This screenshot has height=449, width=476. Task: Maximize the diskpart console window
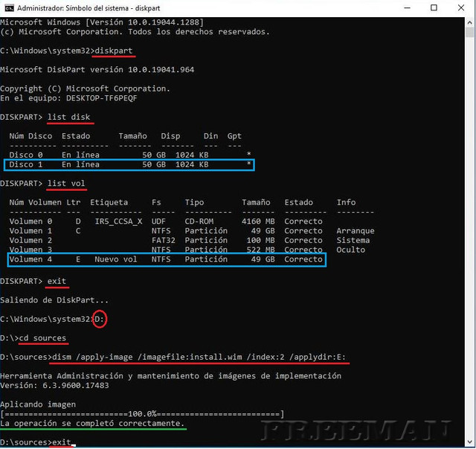(x=434, y=8)
